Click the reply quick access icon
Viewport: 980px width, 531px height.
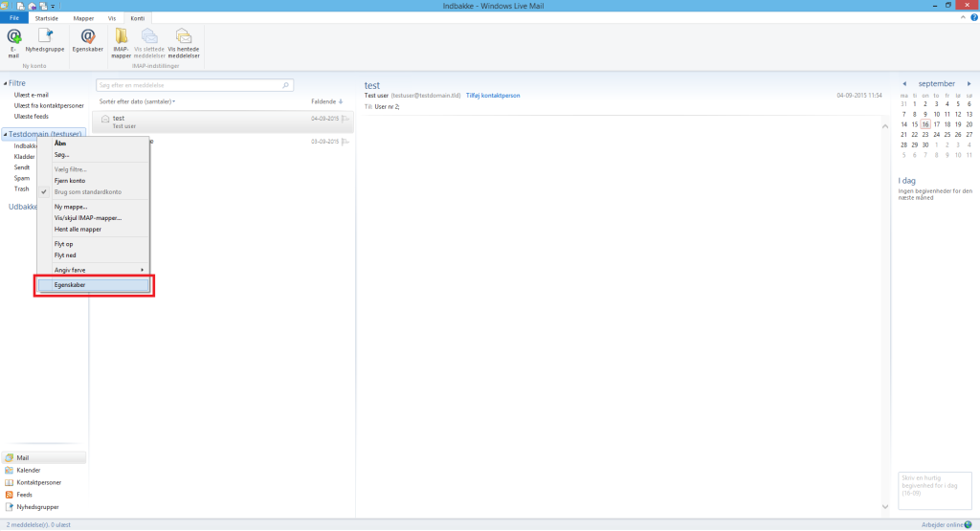32,6
